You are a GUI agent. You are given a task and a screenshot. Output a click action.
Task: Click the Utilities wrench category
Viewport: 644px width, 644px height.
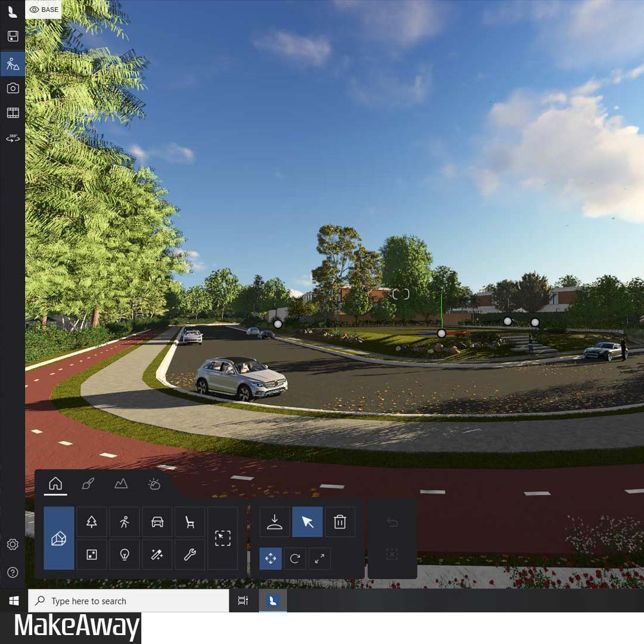coord(190,555)
